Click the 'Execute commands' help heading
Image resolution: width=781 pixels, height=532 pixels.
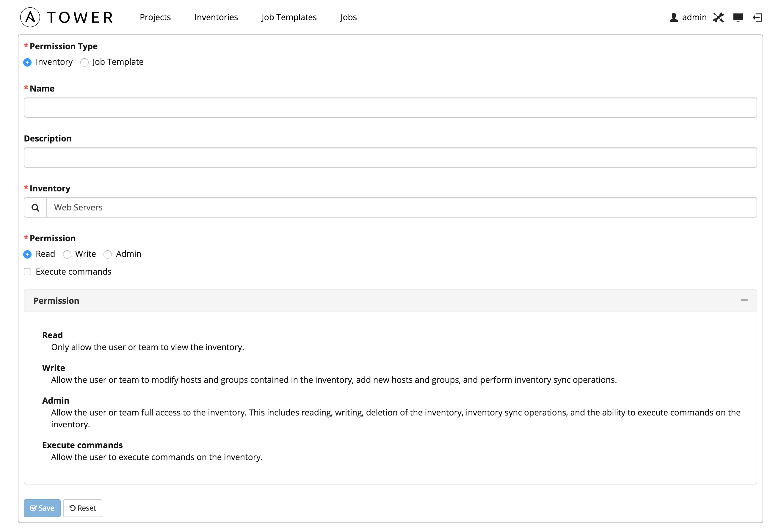83,445
